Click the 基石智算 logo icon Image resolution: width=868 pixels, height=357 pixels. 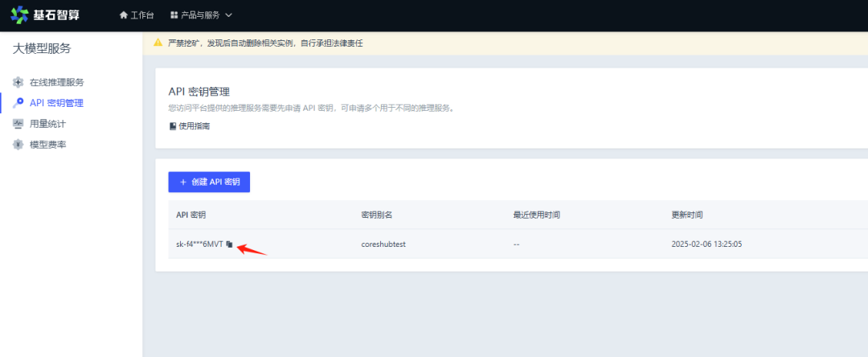(19, 15)
